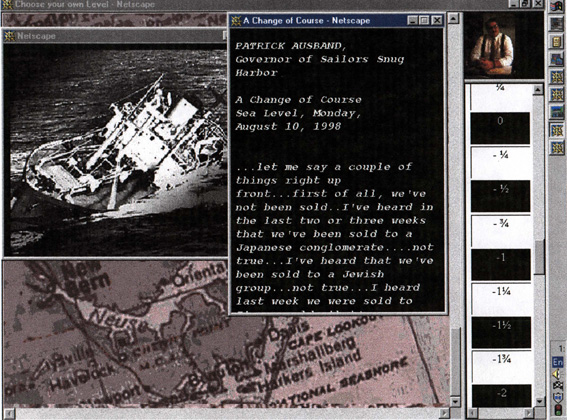
Task: Click the main page vertical scrollbar down arrow
Action: pos(455,401)
